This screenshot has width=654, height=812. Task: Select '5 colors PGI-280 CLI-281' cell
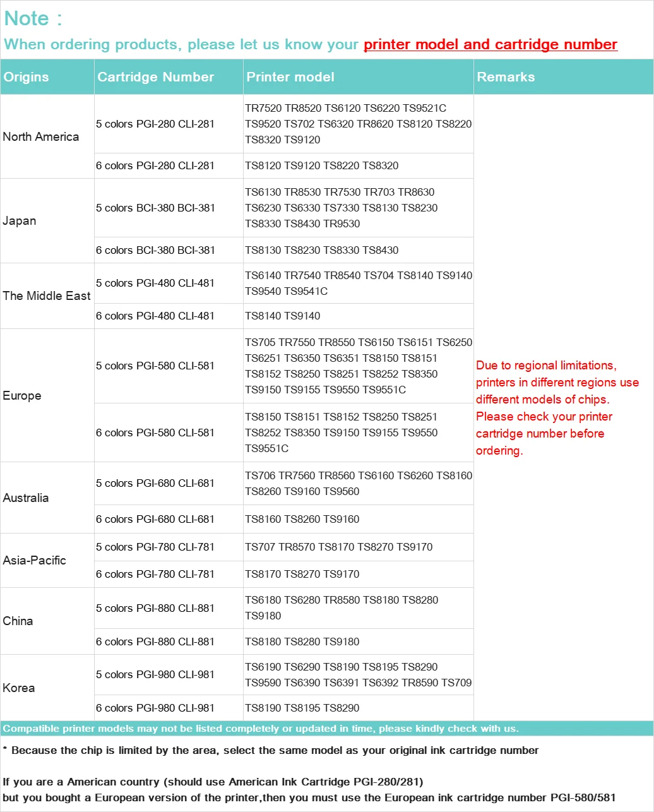169,124
